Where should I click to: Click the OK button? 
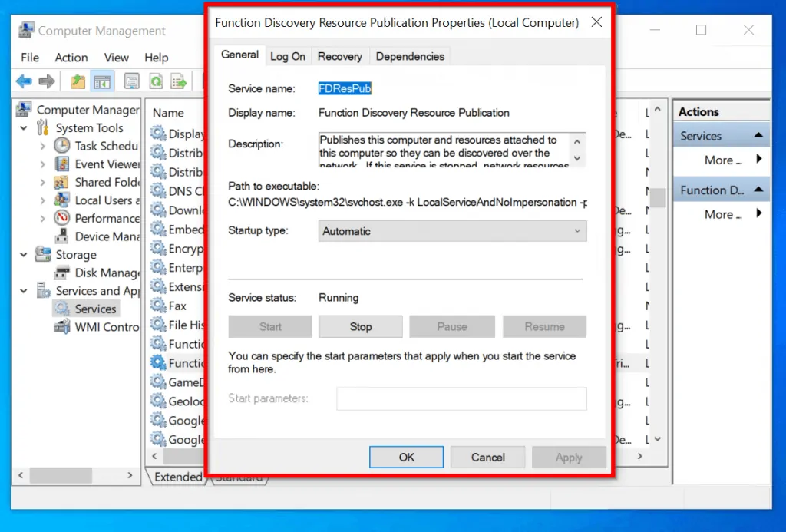click(406, 457)
